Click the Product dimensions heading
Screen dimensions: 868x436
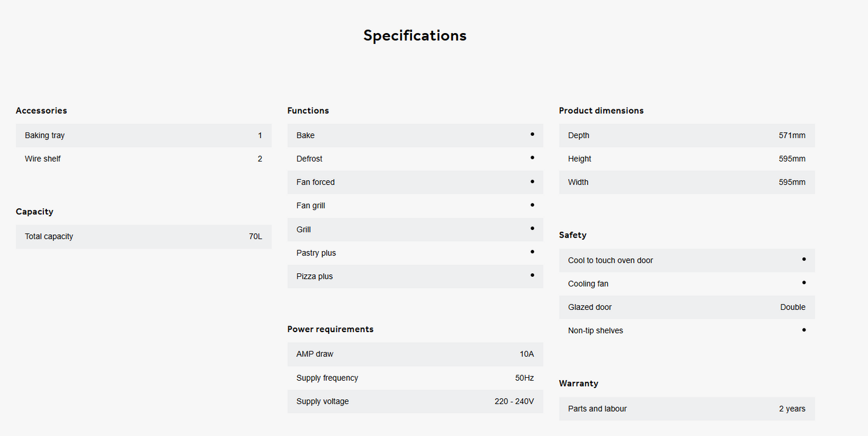(601, 111)
